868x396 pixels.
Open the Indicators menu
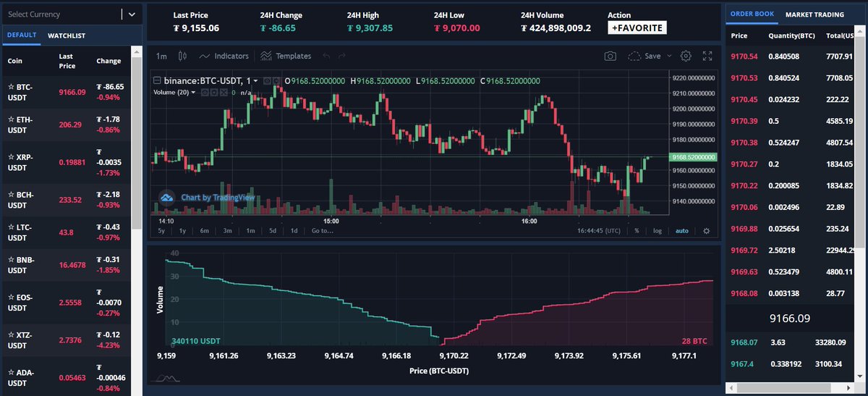(224, 56)
